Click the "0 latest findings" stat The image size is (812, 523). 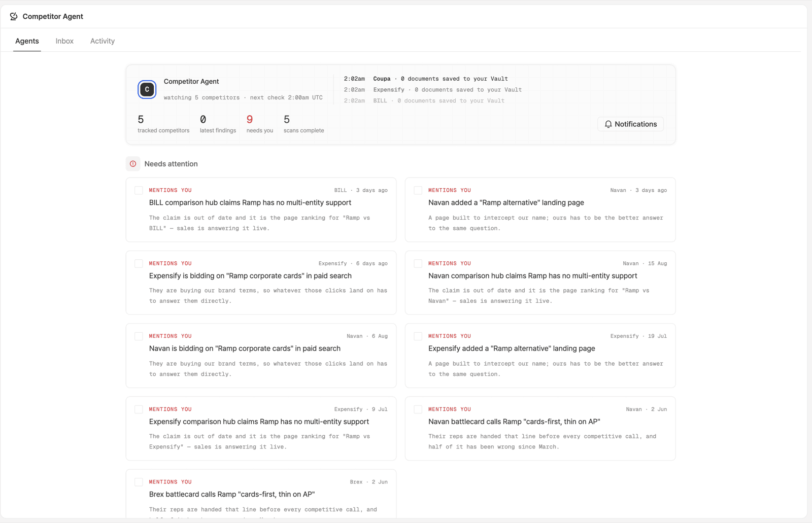pos(218,124)
